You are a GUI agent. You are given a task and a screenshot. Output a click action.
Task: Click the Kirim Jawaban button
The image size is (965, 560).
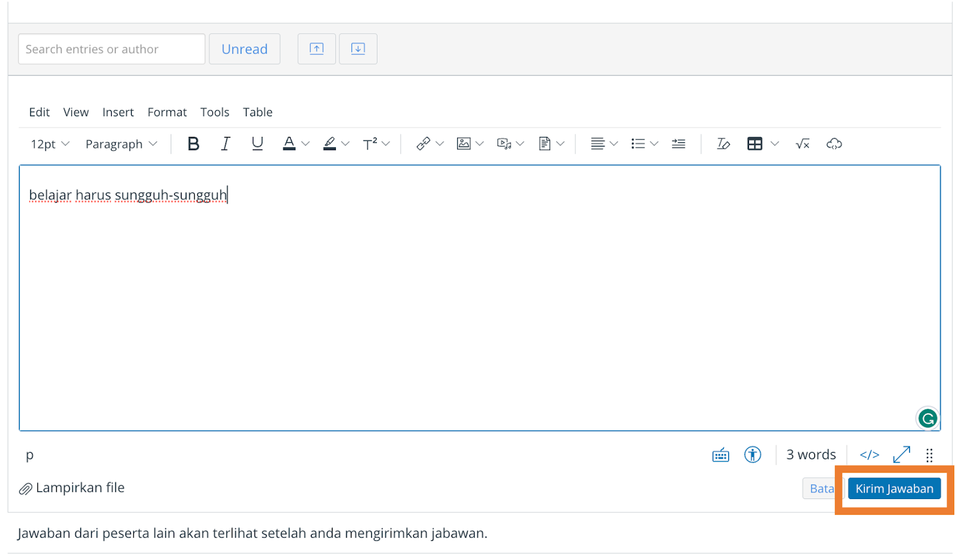tap(894, 489)
